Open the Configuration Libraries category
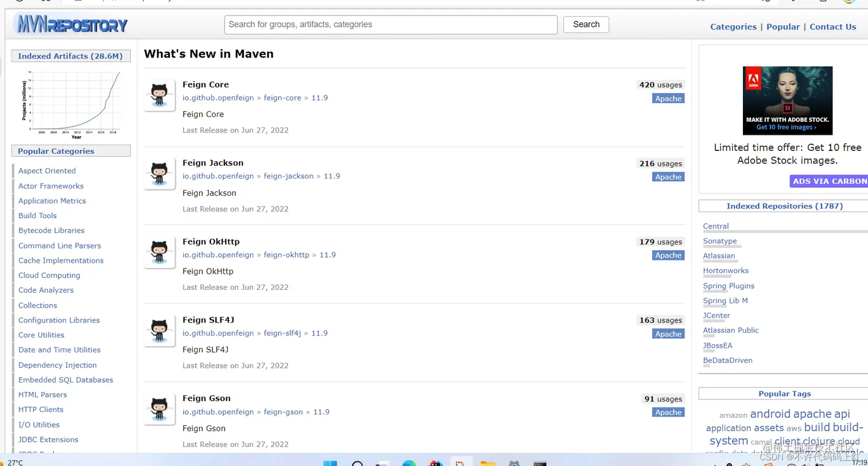868x466 pixels. click(59, 320)
